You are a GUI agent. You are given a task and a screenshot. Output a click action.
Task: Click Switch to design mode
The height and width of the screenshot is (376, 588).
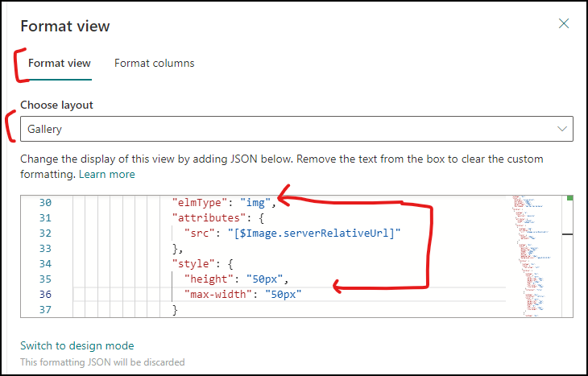click(x=77, y=345)
